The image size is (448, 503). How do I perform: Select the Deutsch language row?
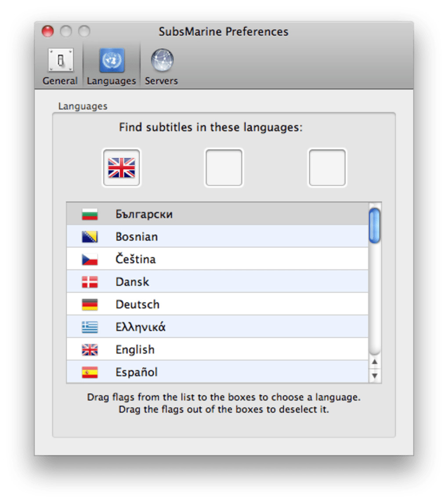pyautogui.click(x=217, y=304)
